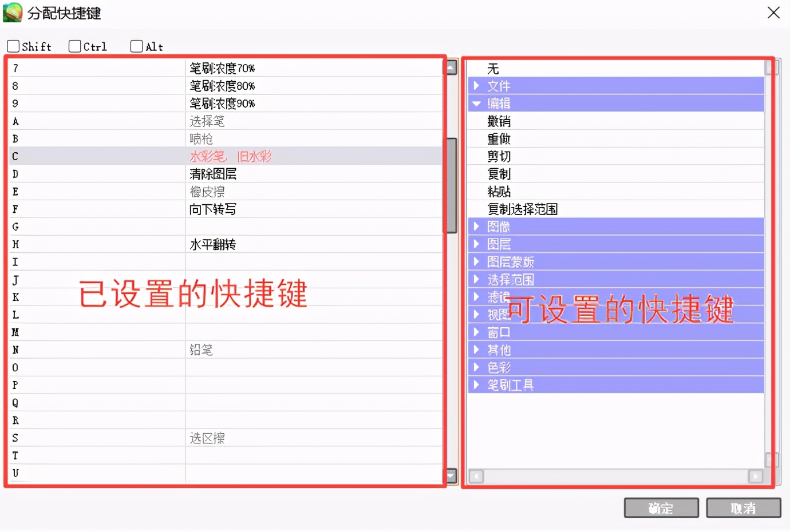Collapse the 编辑 category
Image resolution: width=790 pixels, height=532 pixels.
tap(476, 104)
